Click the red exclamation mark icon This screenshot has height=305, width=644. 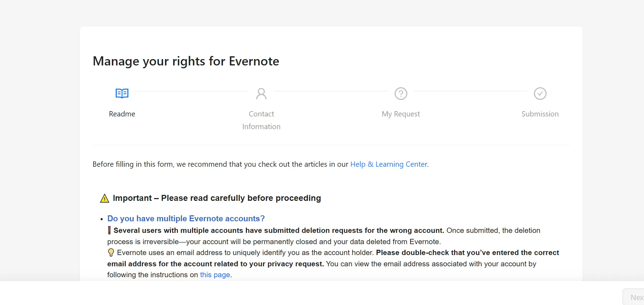click(x=109, y=230)
